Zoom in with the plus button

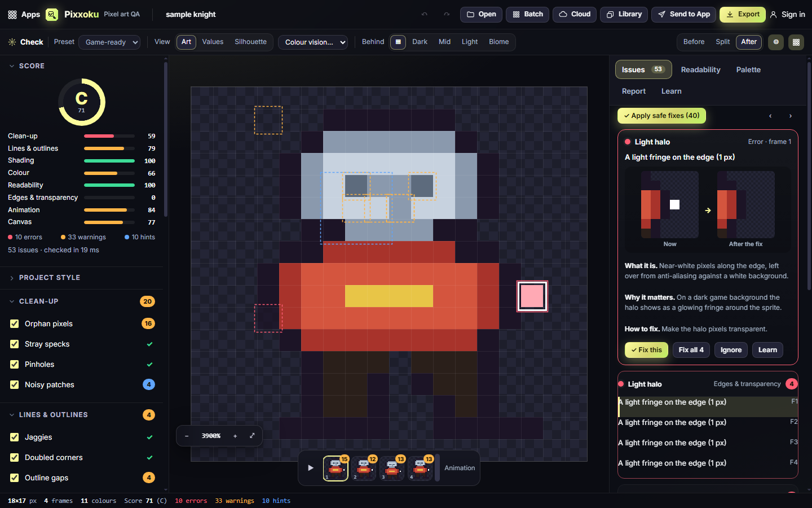[235, 436]
